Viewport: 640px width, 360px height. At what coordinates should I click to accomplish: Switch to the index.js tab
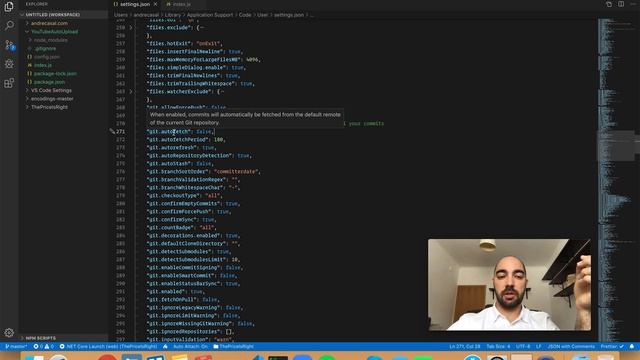(182, 4)
